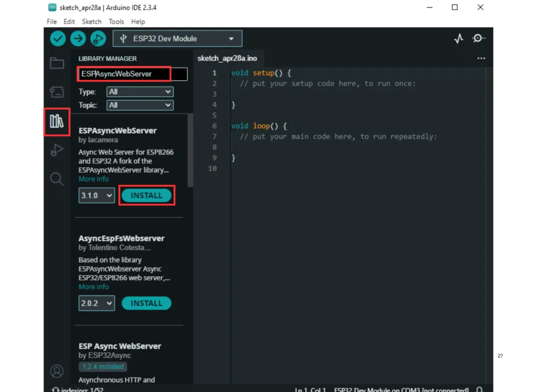
Task: Open the Serial Plotter icon
Action: tap(458, 38)
